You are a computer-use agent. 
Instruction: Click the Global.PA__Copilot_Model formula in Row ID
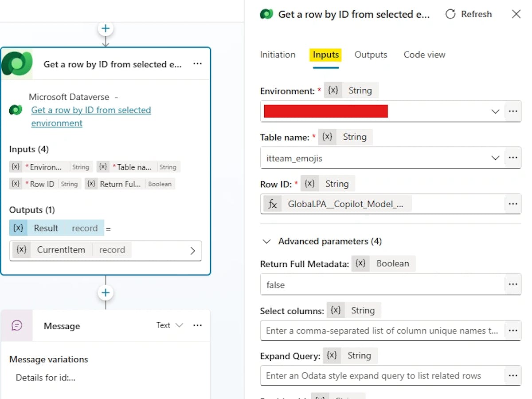click(x=346, y=204)
